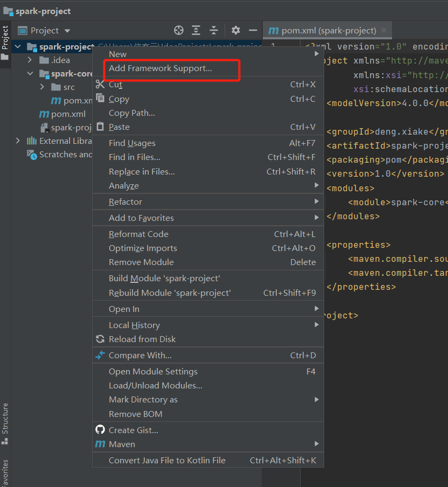Click the locate/select opened file crosshair icon

(x=179, y=30)
